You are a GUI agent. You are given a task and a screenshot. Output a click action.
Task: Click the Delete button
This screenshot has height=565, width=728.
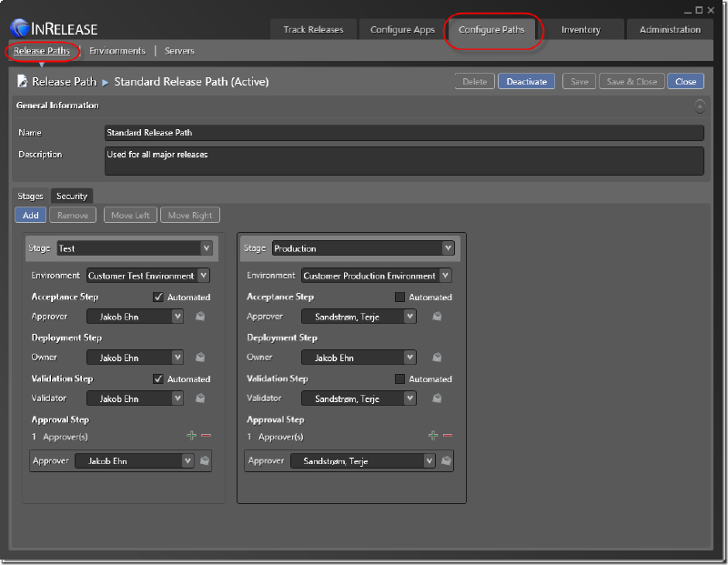click(x=474, y=81)
